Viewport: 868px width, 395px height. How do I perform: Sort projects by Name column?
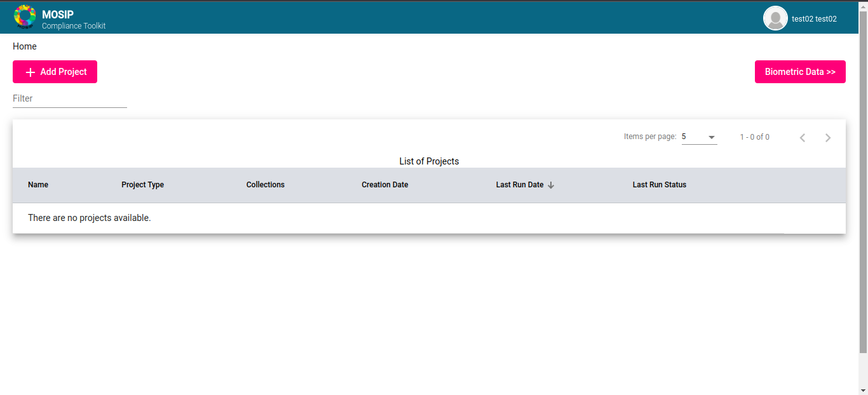click(38, 185)
